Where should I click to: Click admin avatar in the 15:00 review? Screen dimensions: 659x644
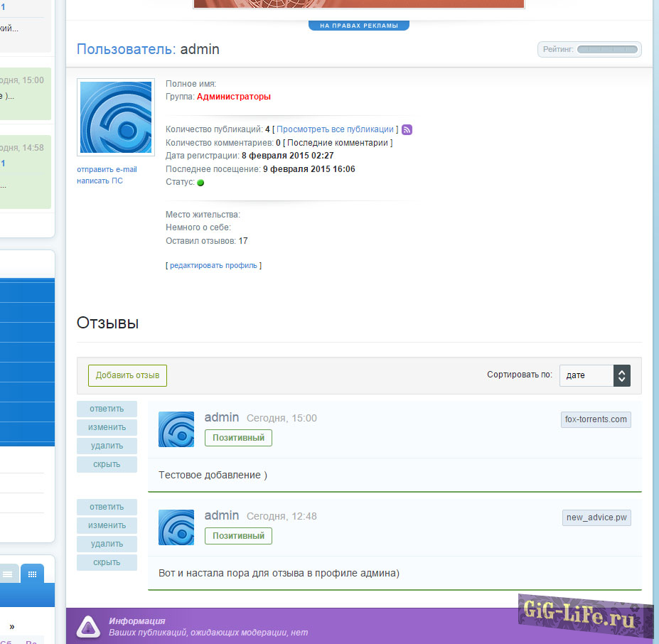click(x=176, y=429)
